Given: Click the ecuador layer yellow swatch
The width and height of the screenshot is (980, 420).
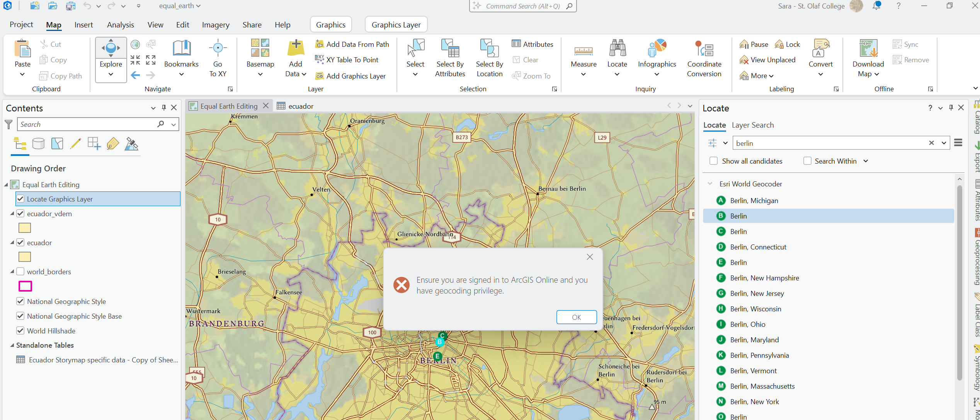Looking at the screenshot, I should pyautogui.click(x=25, y=257).
